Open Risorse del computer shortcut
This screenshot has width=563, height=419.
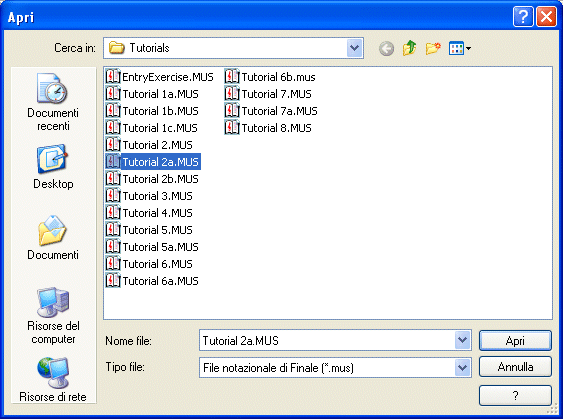click(53, 316)
